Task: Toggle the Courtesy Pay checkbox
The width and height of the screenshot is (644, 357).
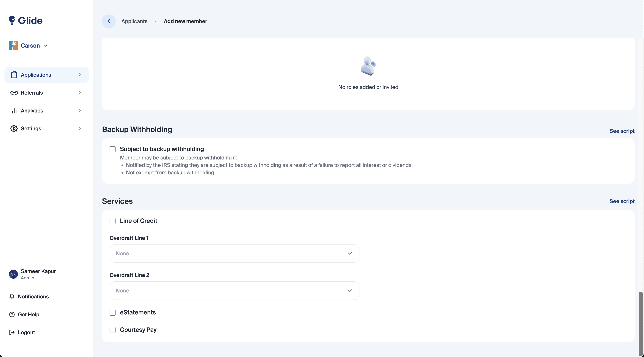Action: 113,330
